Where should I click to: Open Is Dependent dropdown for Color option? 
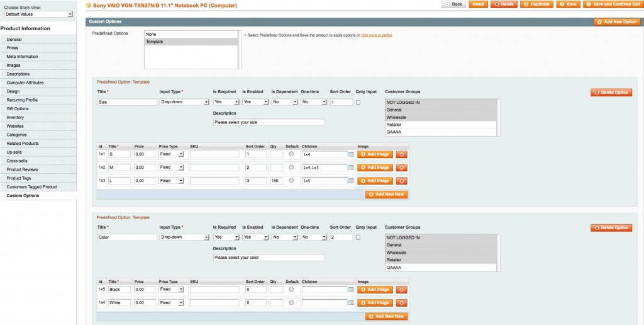(284, 237)
